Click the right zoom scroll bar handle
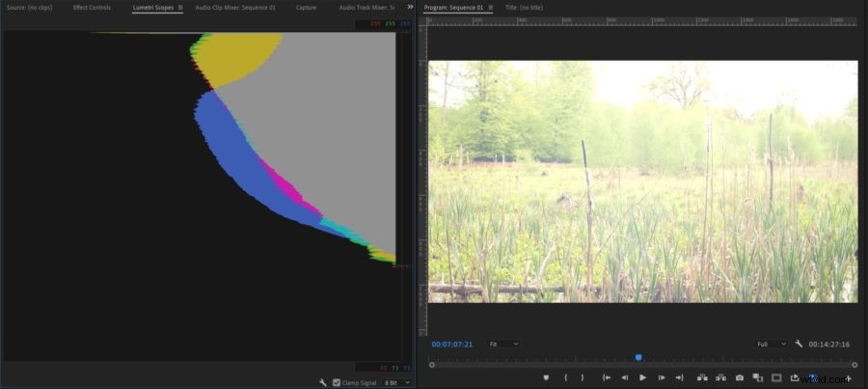This screenshot has width=868, height=389. [854, 365]
